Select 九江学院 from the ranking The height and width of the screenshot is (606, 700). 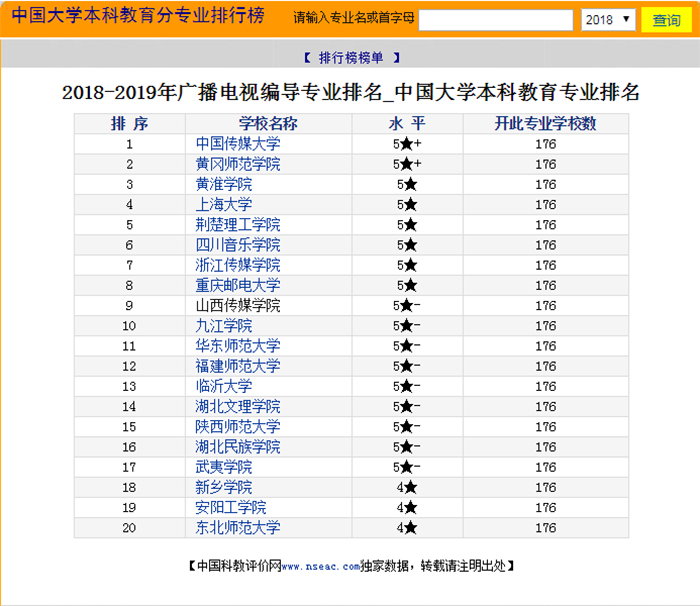point(224,326)
